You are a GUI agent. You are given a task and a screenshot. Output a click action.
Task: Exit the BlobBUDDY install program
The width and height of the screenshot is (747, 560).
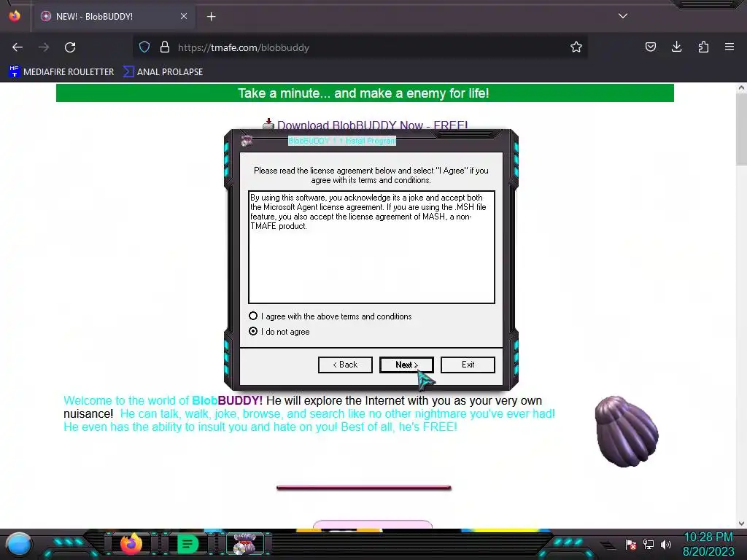tap(468, 365)
